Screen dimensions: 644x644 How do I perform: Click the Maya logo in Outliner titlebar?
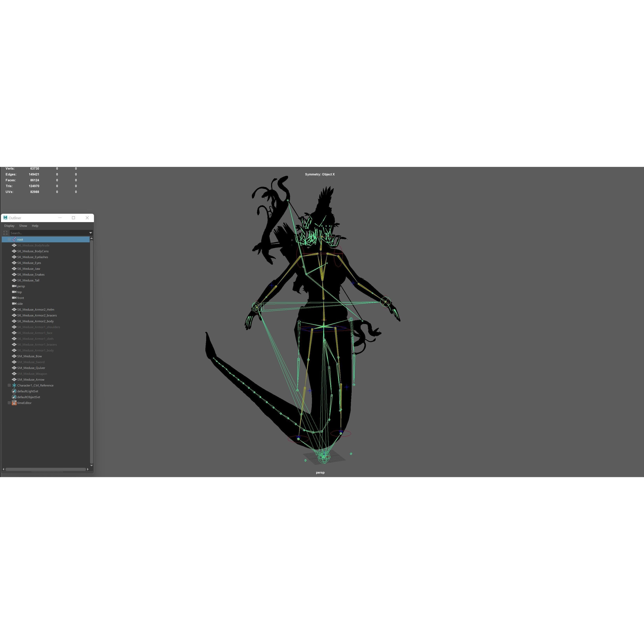click(x=5, y=218)
